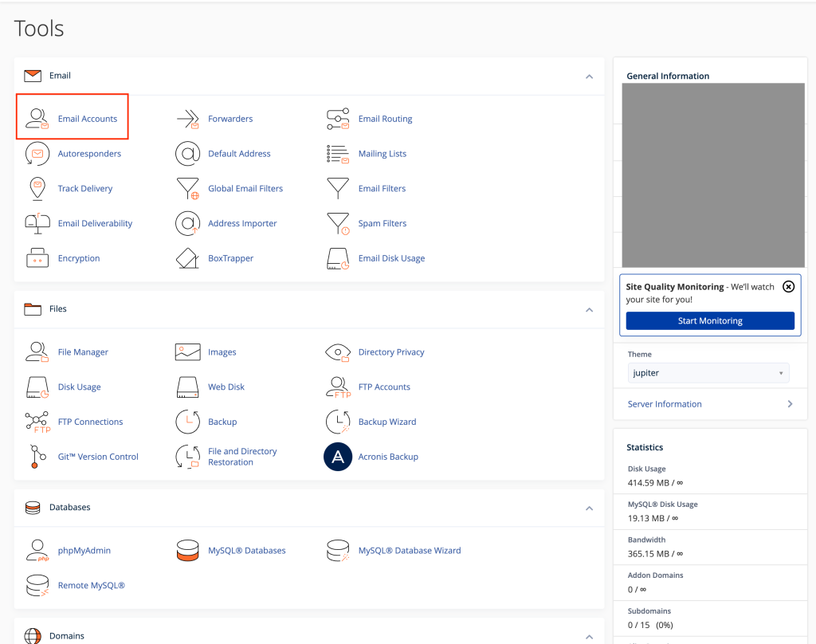Open the Acronis Backup link text
The image size is (816, 644).
(x=388, y=457)
